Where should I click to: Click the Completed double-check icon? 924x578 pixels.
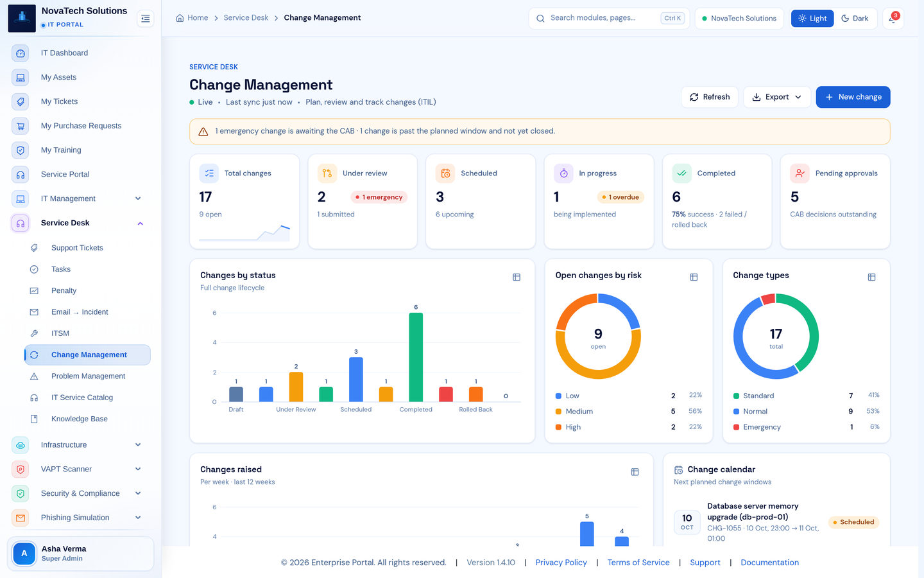(x=681, y=173)
